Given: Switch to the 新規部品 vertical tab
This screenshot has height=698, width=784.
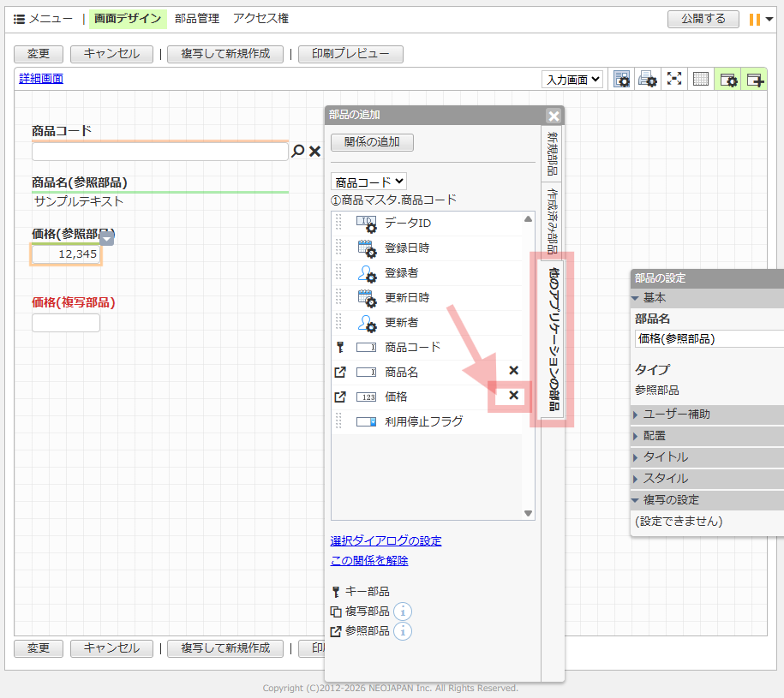Looking at the screenshot, I should tap(552, 153).
